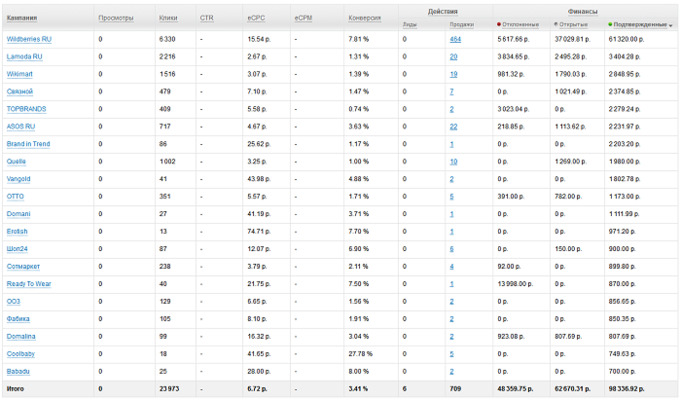Sort by Продажи sub-column header

461,25
